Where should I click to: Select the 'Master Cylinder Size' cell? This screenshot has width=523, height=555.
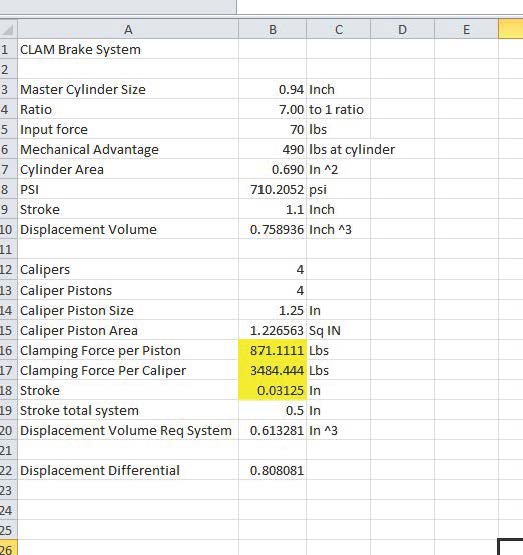[128, 89]
